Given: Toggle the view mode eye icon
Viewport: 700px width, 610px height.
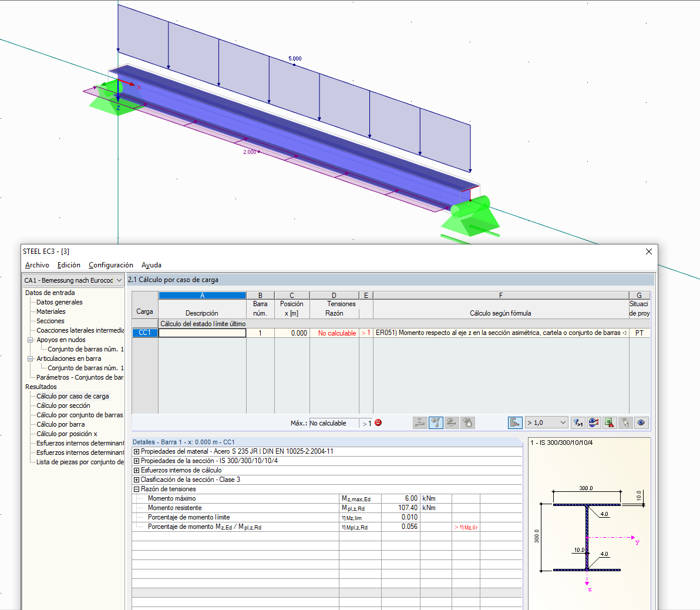Looking at the screenshot, I should 641,423.
